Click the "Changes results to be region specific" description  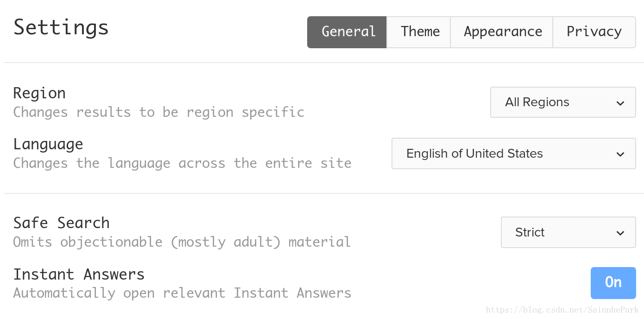(158, 112)
